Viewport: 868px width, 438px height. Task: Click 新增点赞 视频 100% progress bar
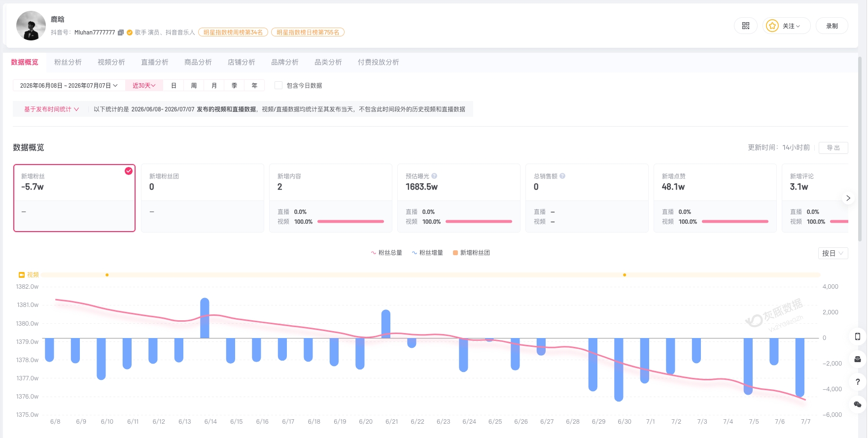[735, 222]
